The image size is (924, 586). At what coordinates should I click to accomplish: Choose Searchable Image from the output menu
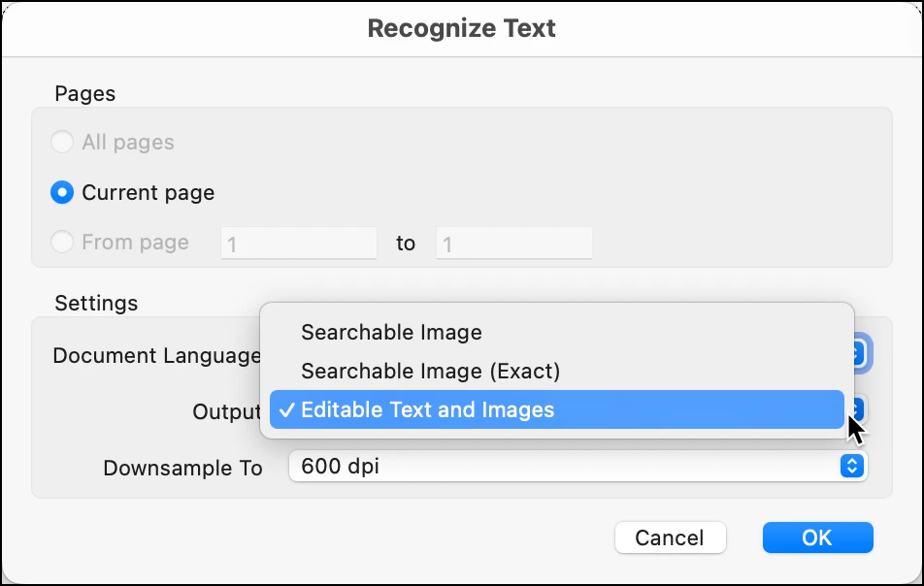tap(391, 333)
